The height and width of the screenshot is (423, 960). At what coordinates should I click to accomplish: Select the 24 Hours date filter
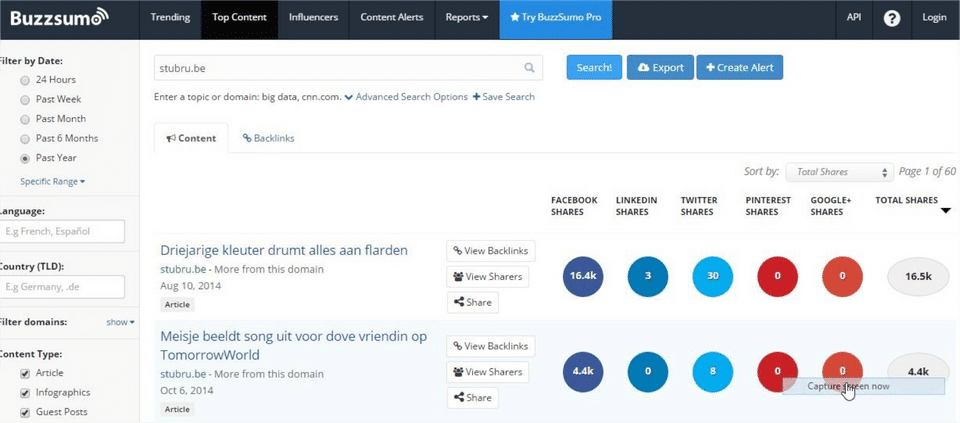pos(25,80)
